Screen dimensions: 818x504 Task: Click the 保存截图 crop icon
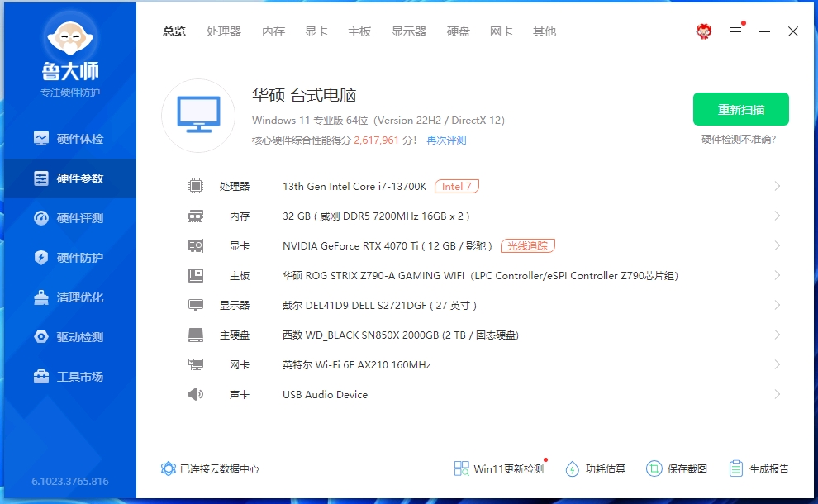654,468
